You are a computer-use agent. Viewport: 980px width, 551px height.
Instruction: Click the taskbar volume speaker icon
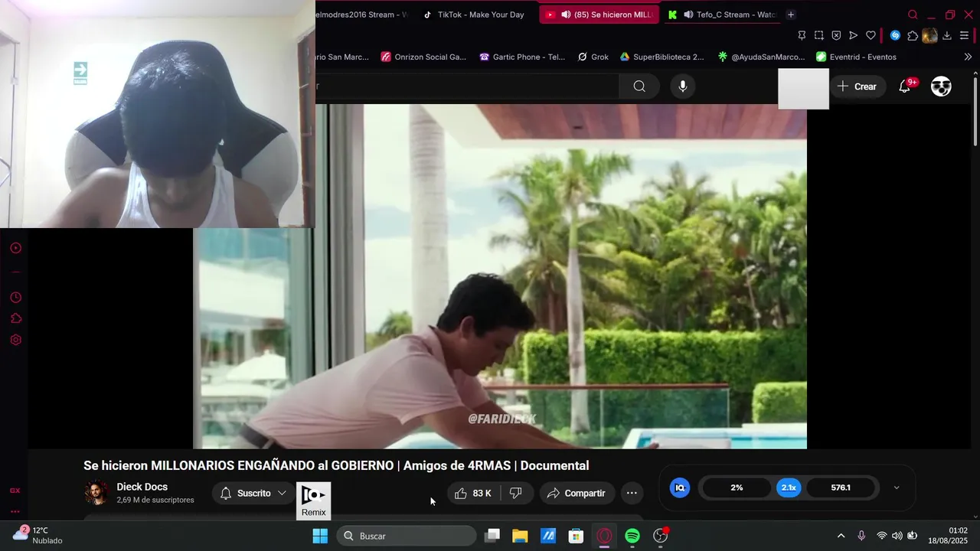click(x=897, y=536)
